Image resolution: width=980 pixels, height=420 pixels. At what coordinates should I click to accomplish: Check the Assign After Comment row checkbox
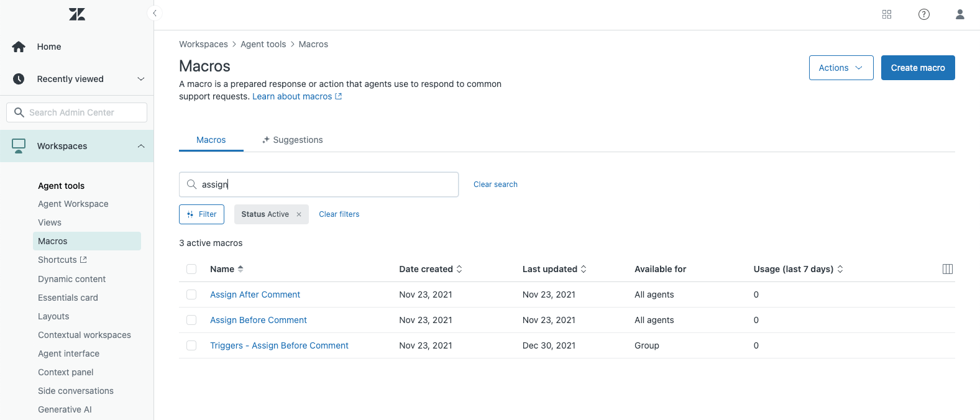pos(191,294)
